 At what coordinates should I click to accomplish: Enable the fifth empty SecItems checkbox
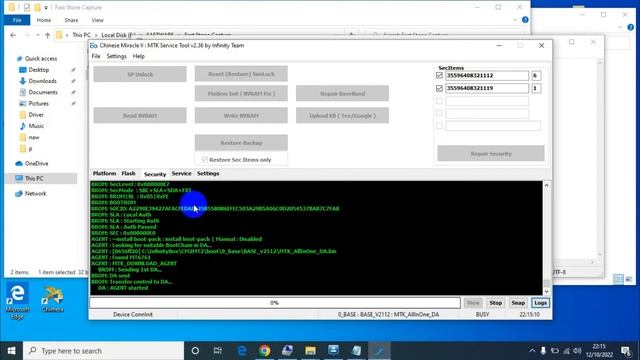439,126
